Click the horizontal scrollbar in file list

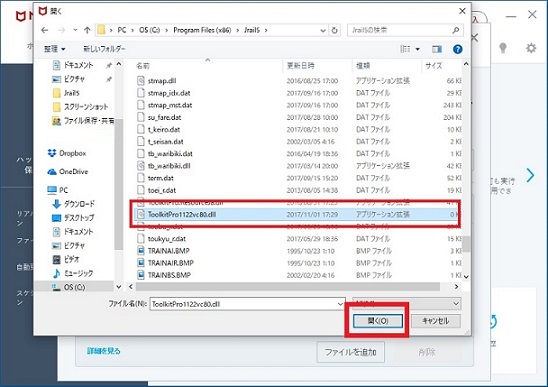point(288,287)
